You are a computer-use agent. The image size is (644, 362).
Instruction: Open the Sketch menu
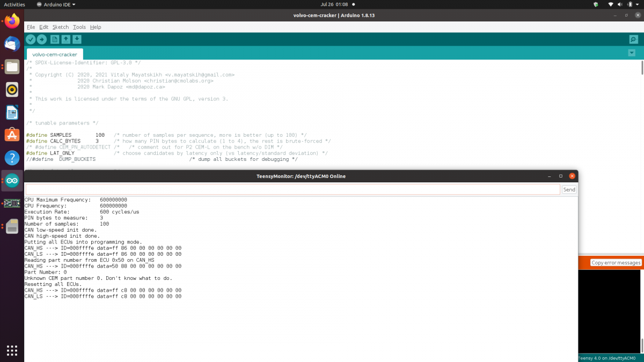click(60, 27)
